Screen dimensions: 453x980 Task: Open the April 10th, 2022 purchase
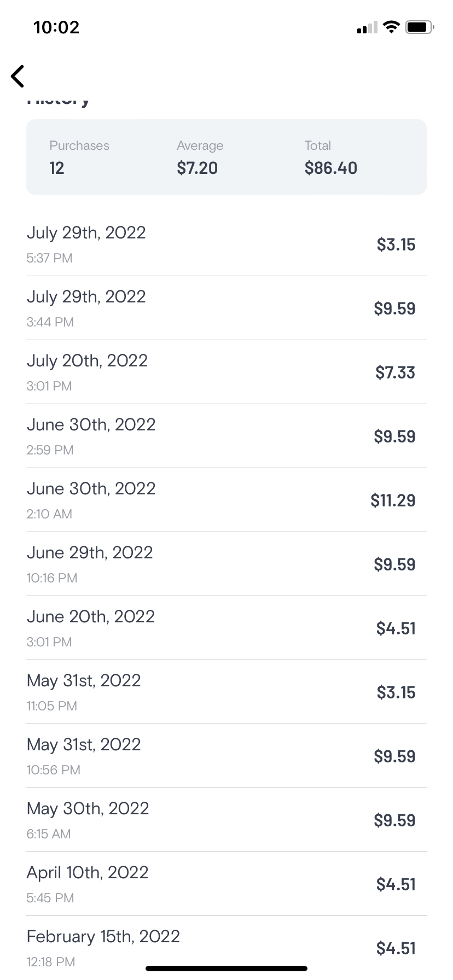[x=226, y=884]
